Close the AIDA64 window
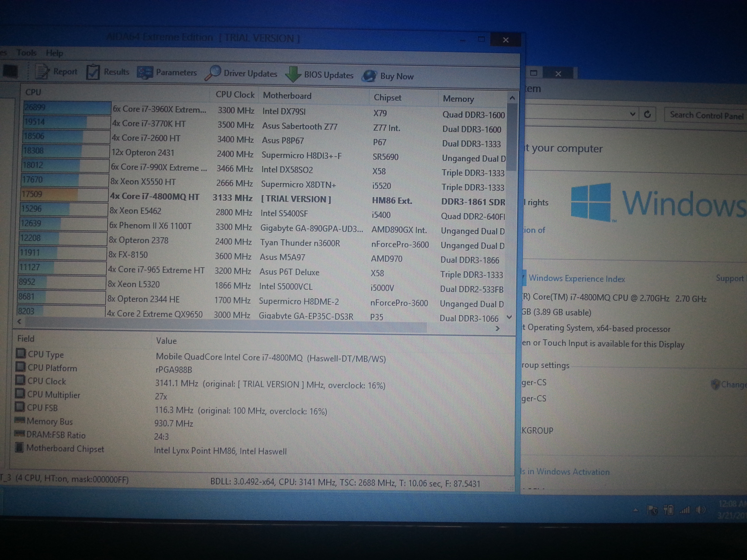 pos(506,40)
